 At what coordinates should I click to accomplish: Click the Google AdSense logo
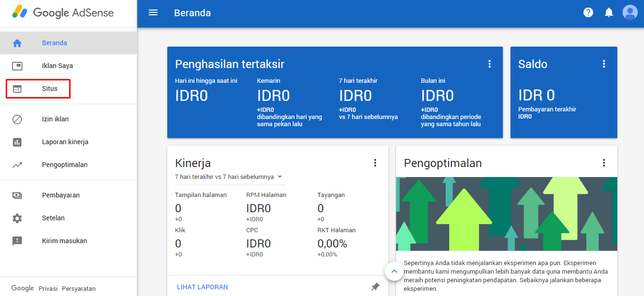click(63, 12)
